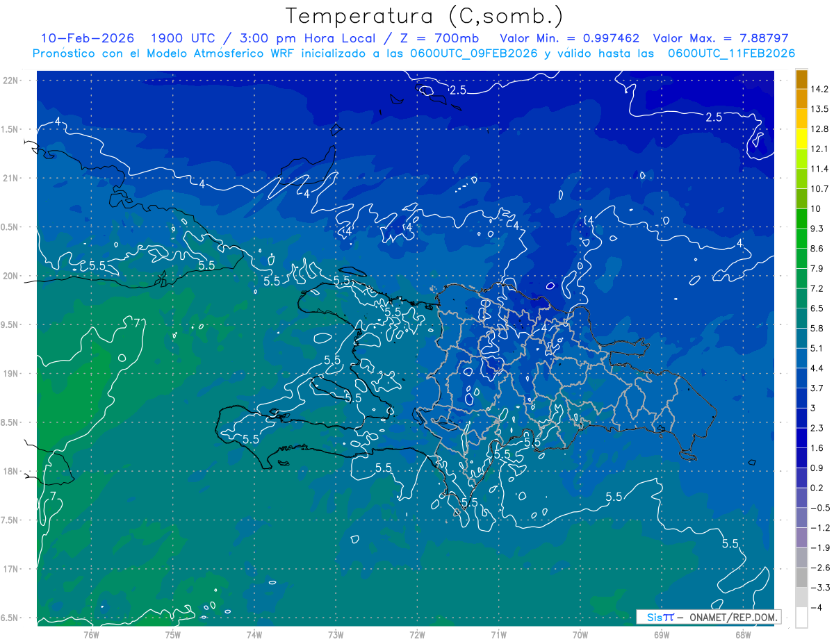Click the 74W longitude axis label
Image resolution: width=834 pixels, height=644 pixels.
[x=254, y=634]
